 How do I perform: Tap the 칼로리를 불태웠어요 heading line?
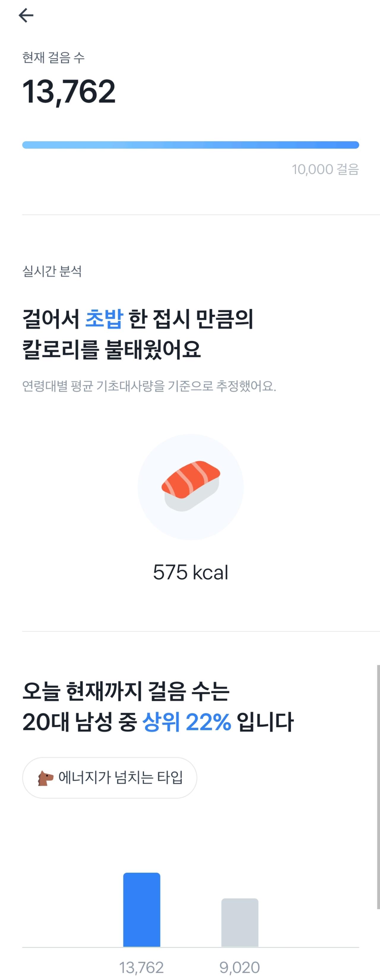click(x=111, y=349)
